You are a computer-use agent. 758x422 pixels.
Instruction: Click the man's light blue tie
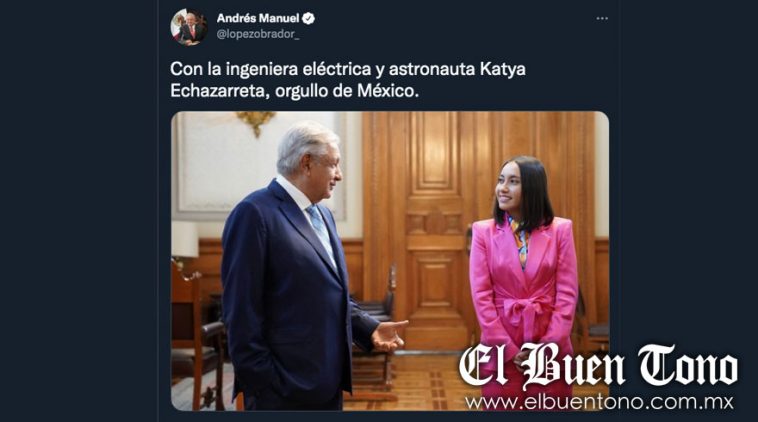(321, 233)
